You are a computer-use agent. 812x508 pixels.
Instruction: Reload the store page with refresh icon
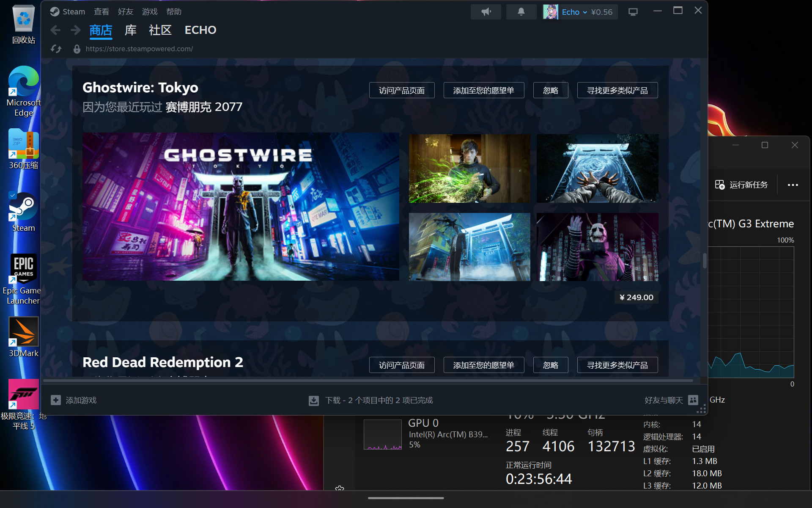56,49
